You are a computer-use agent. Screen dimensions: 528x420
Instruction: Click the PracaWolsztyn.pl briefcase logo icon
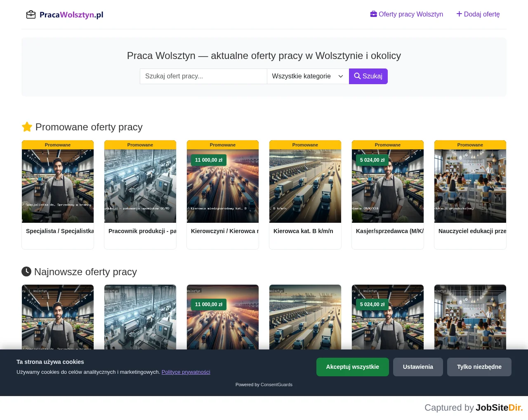(31, 15)
